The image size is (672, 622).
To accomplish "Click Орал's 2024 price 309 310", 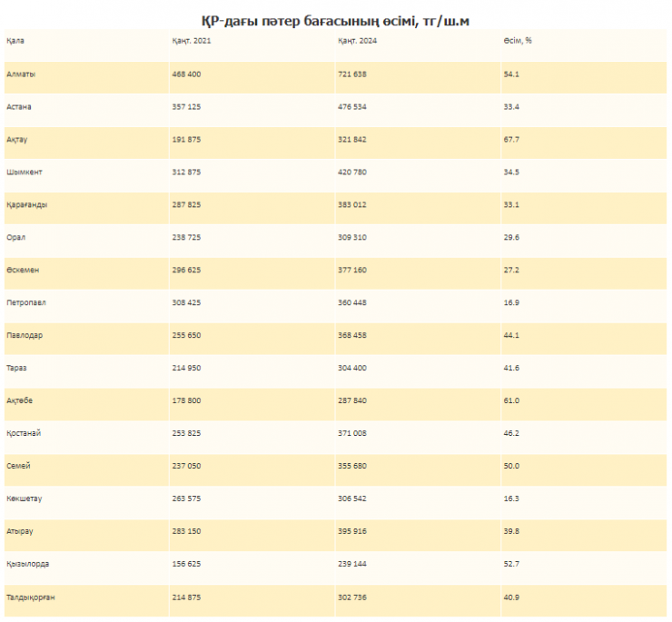I will click(x=354, y=238).
